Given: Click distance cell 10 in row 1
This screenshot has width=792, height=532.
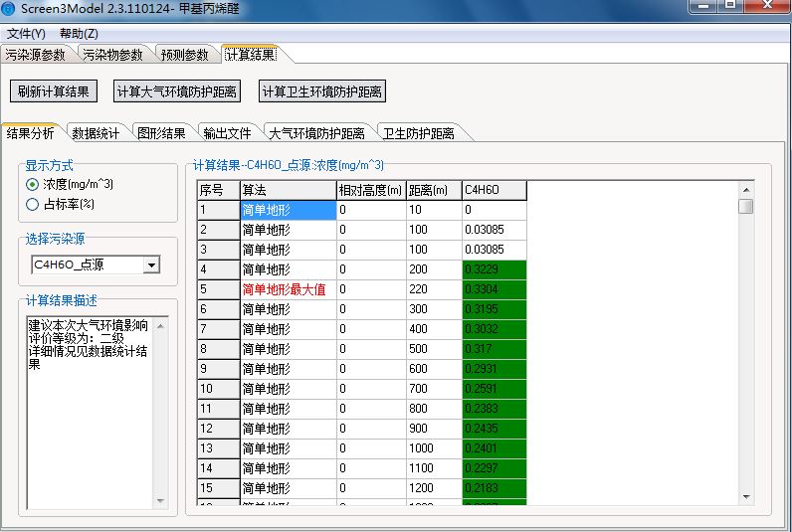Looking at the screenshot, I should tap(434, 210).
